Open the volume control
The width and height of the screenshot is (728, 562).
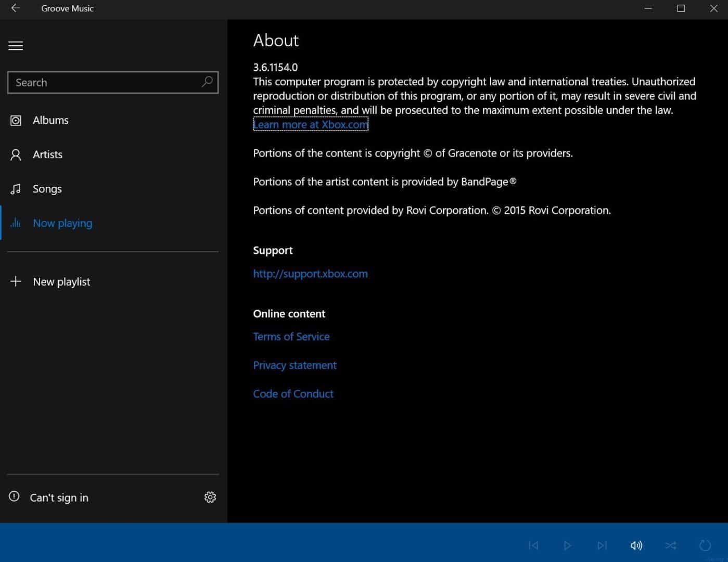(x=636, y=545)
